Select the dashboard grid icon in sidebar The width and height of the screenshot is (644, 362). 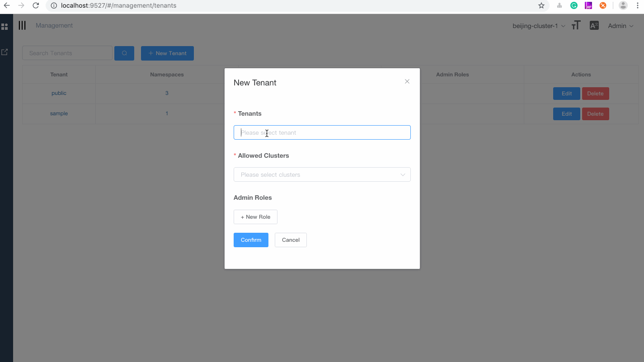click(x=5, y=26)
